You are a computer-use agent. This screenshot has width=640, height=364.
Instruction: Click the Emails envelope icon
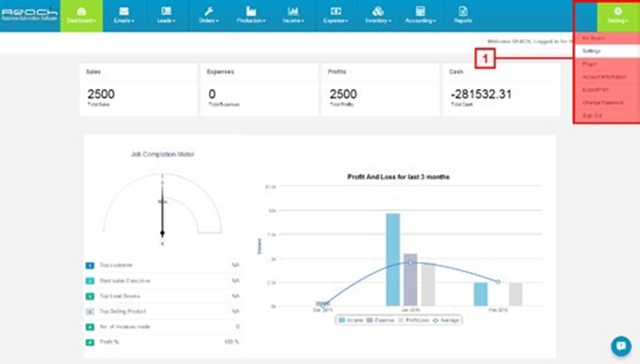[x=124, y=11]
